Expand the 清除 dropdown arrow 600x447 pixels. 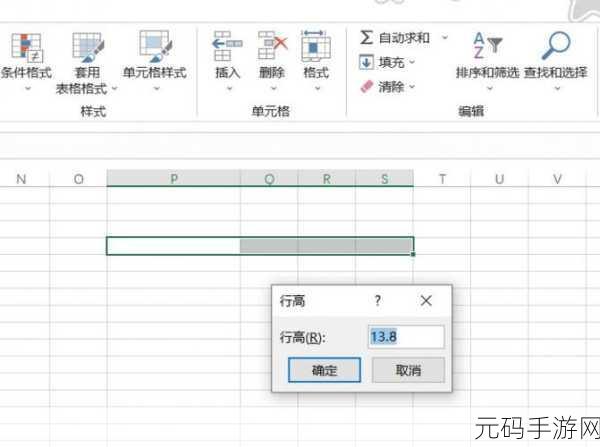click(x=412, y=87)
